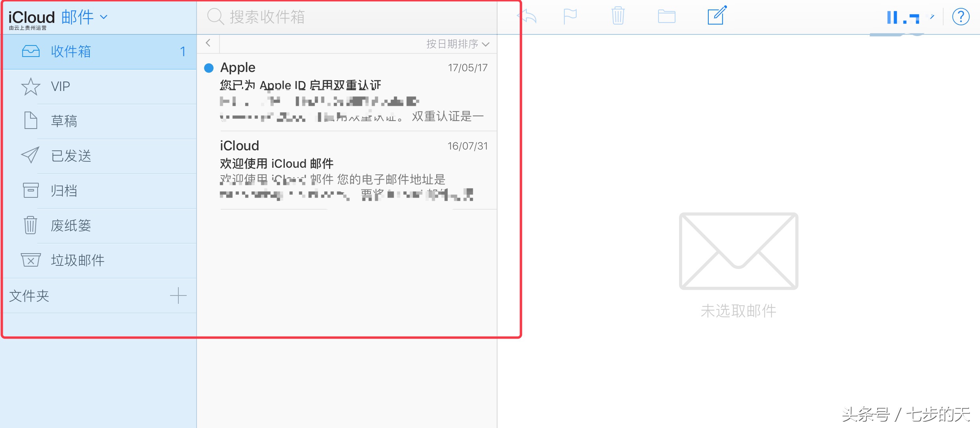Click the help question mark icon
This screenshot has width=980, height=428.
959,17
